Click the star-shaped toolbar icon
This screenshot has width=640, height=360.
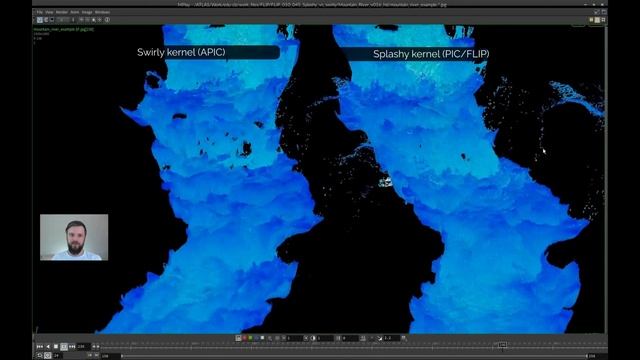coord(100,20)
